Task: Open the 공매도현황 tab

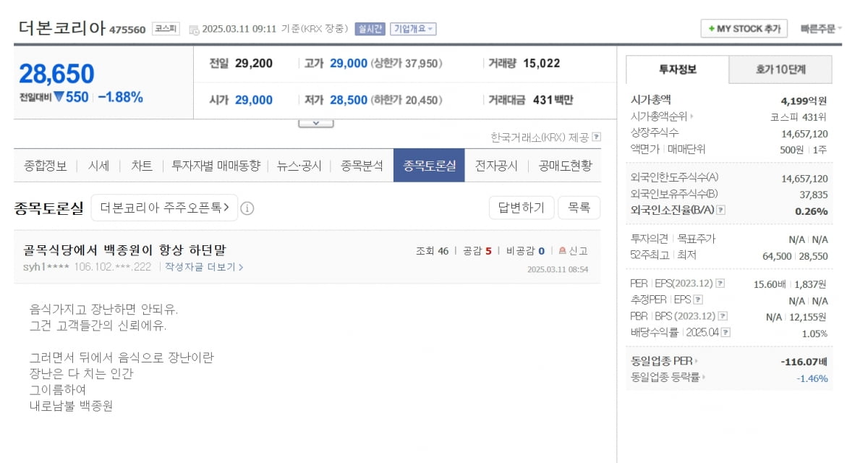Action: [565, 166]
